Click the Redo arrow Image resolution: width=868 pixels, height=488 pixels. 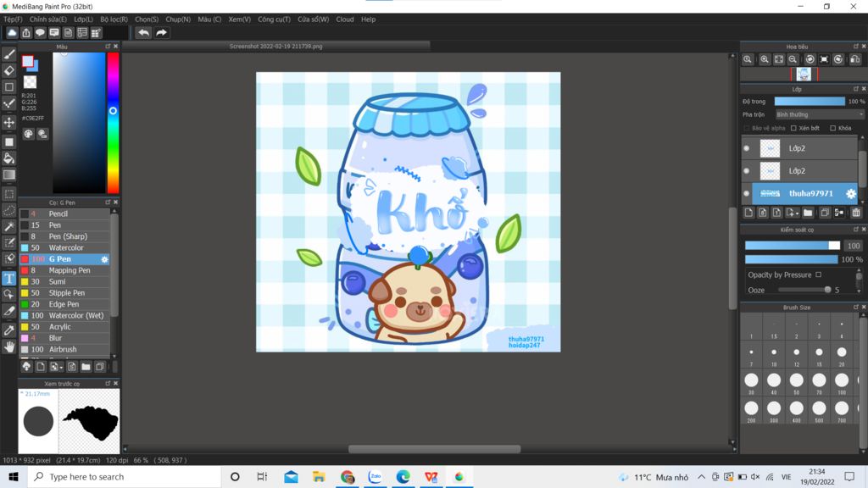click(161, 33)
